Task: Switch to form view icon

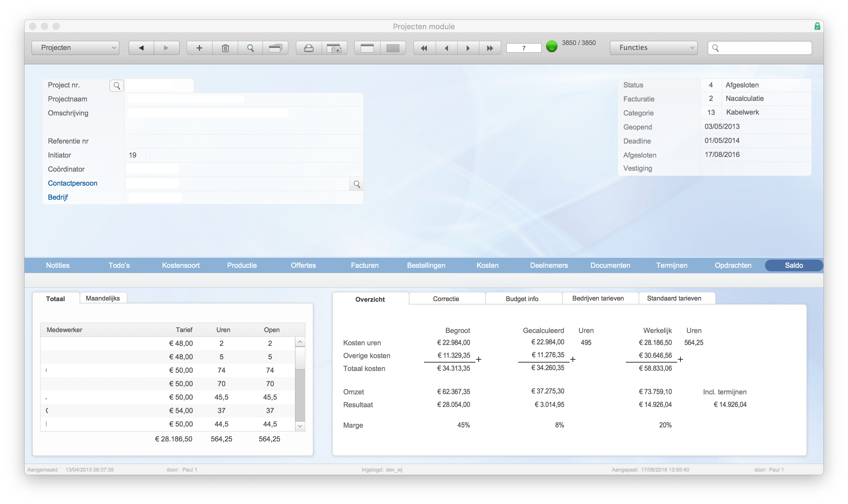Action: [367, 48]
